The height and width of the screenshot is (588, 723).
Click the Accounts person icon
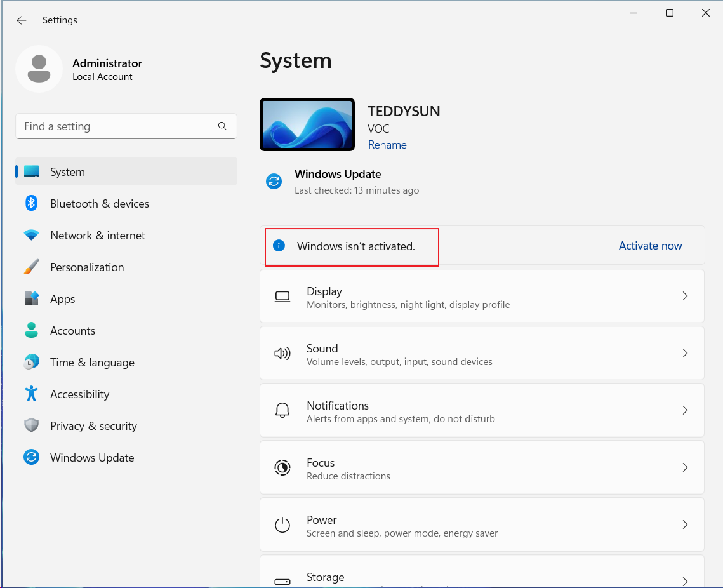31,330
